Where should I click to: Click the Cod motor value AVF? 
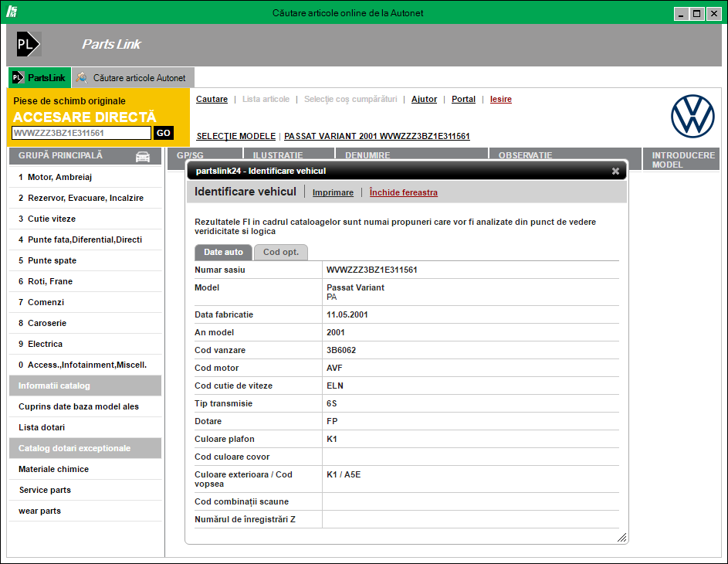coord(334,368)
